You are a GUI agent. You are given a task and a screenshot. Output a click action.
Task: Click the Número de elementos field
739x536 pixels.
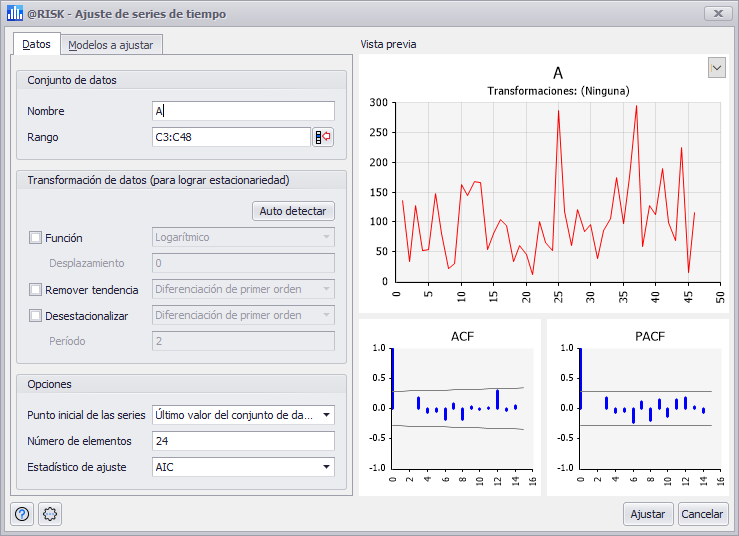tap(242, 441)
